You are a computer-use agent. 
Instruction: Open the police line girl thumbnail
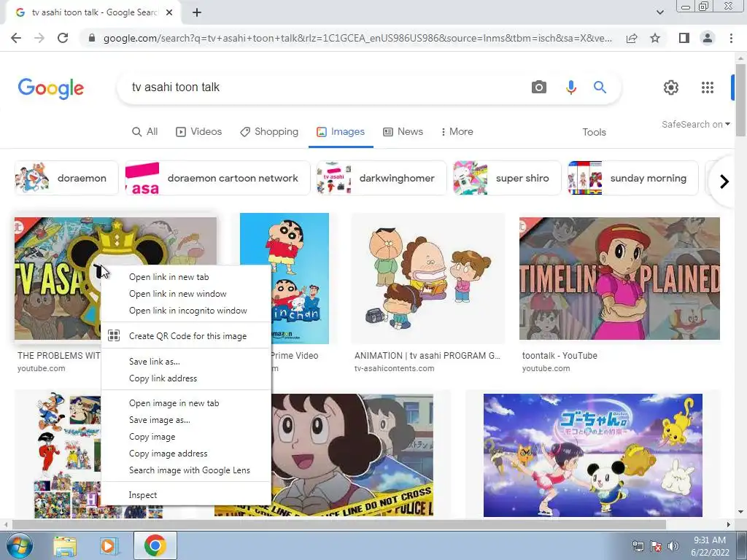coord(352,455)
